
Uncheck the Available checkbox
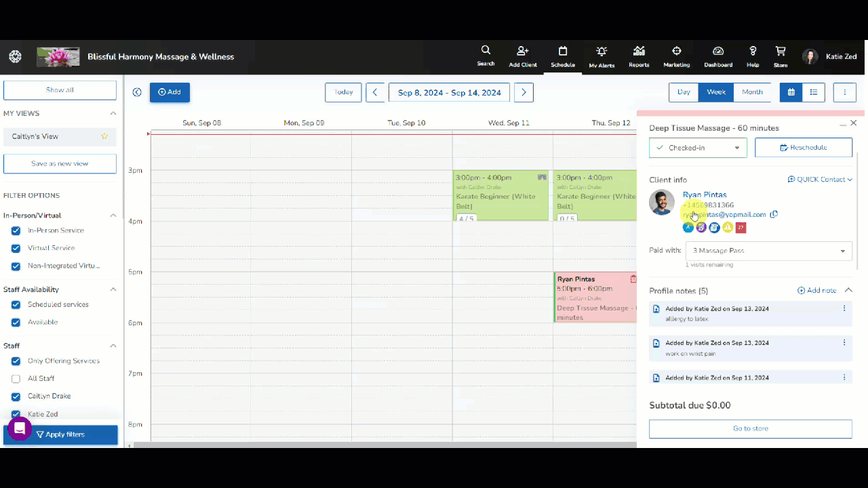coord(16,322)
